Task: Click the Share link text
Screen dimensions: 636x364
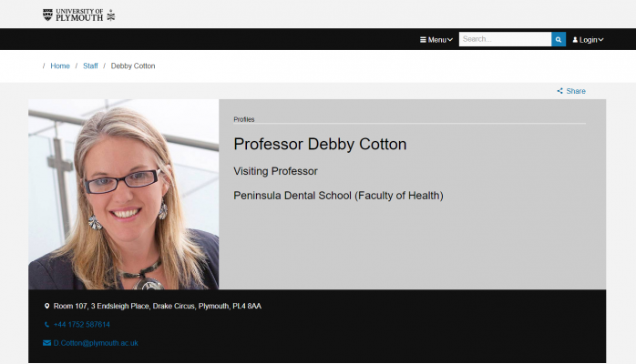Action: tap(576, 91)
